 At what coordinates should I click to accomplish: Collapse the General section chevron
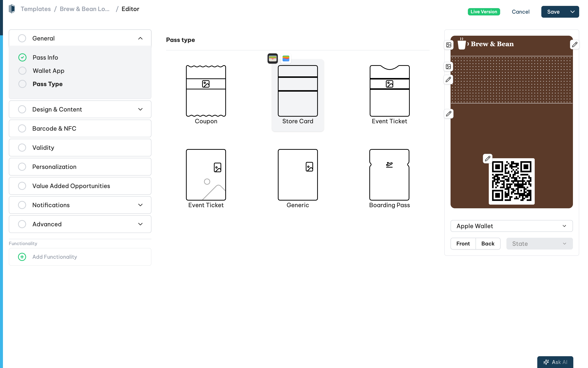click(x=140, y=38)
